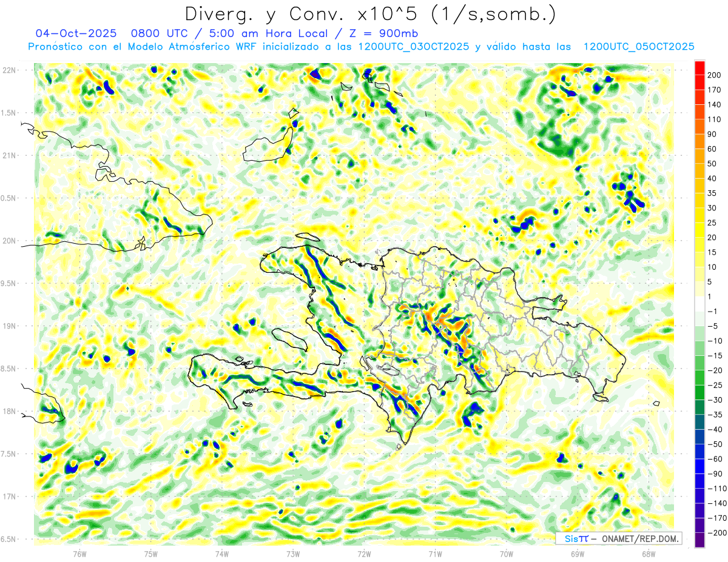The image size is (728, 562).
Task: Click the "17N" latitude label
Action: pyautogui.click(x=8, y=497)
